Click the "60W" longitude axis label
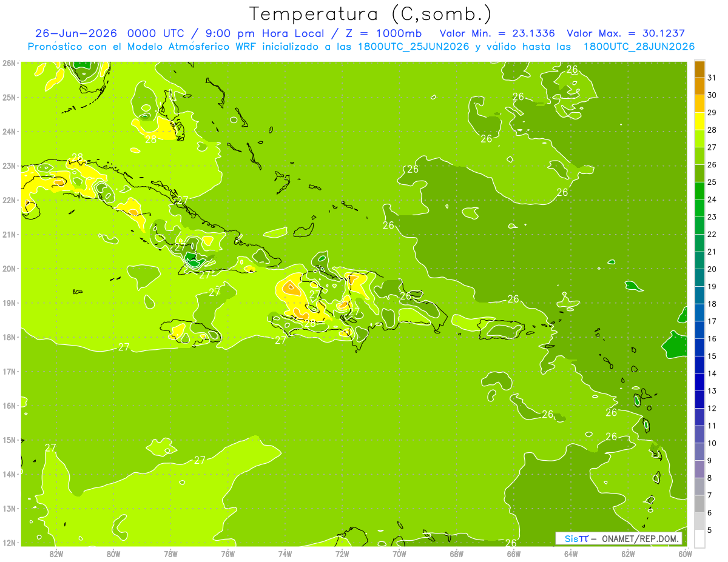 click(685, 554)
